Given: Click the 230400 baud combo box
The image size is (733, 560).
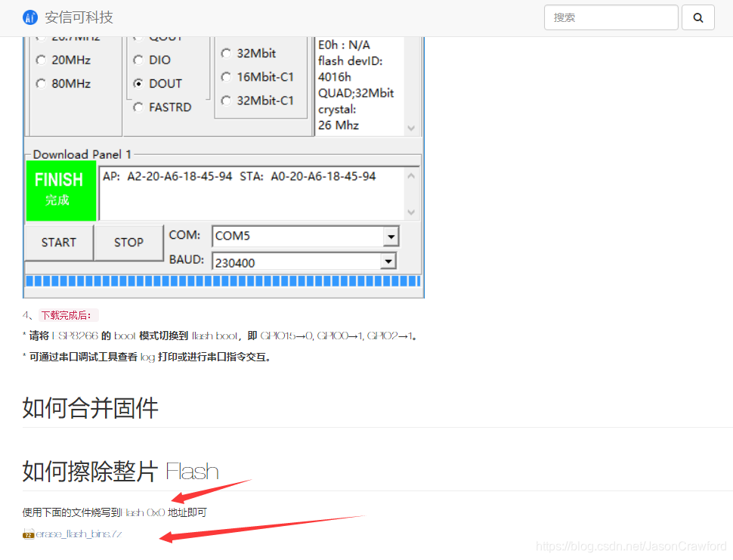Looking at the screenshot, I should pyautogui.click(x=305, y=261).
